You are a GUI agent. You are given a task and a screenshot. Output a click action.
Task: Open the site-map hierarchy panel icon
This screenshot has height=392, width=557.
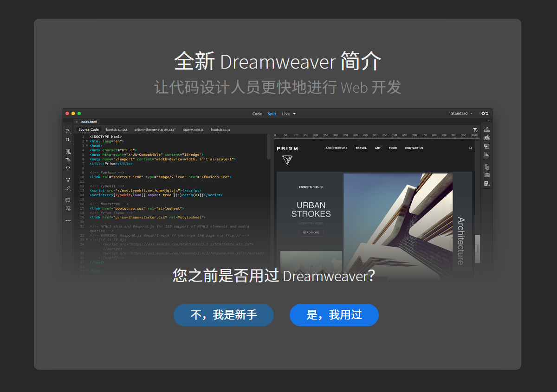487,129
